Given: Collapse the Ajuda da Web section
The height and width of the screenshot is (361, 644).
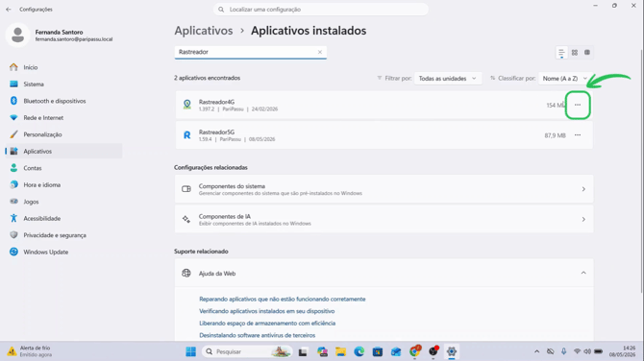Looking at the screenshot, I should (583, 273).
